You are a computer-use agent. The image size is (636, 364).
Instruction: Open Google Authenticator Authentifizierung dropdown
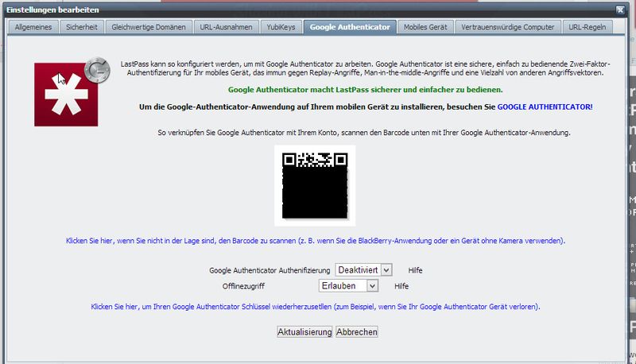pos(363,270)
